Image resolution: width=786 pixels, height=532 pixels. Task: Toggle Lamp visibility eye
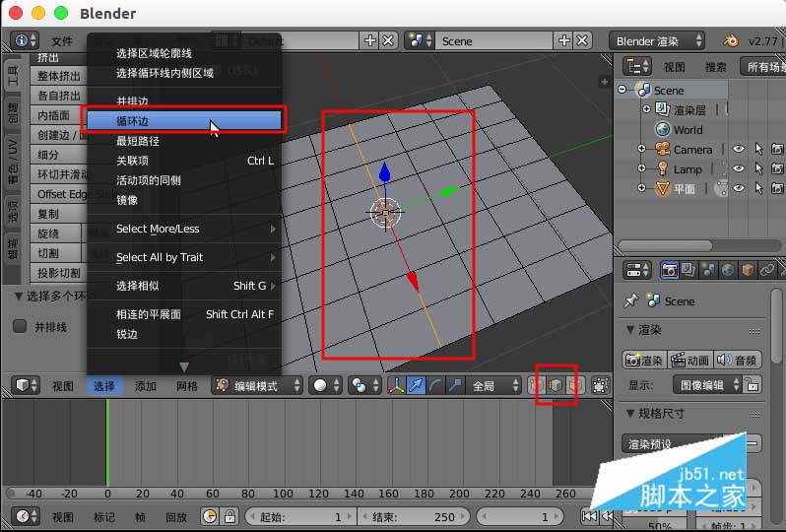[x=739, y=168]
